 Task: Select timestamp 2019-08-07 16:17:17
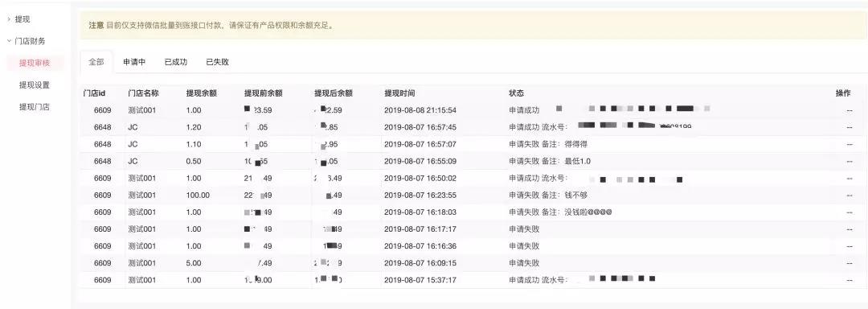click(x=420, y=229)
